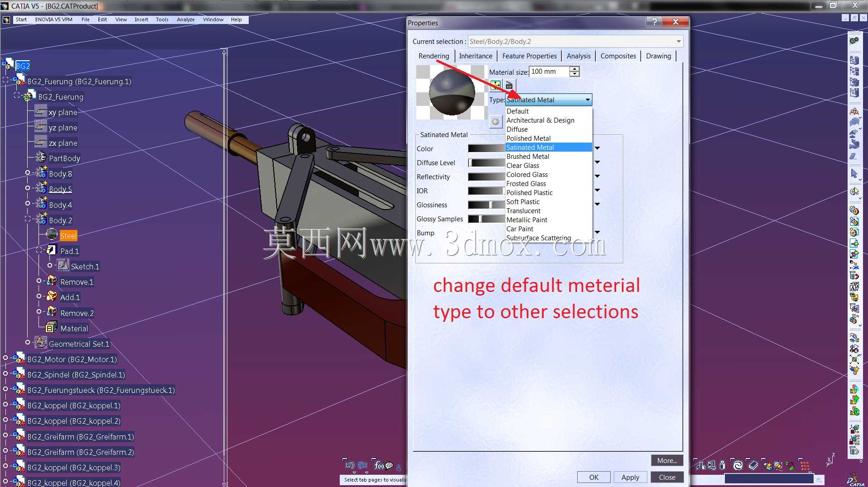Click the PartBody gear icon

pos(41,158)
